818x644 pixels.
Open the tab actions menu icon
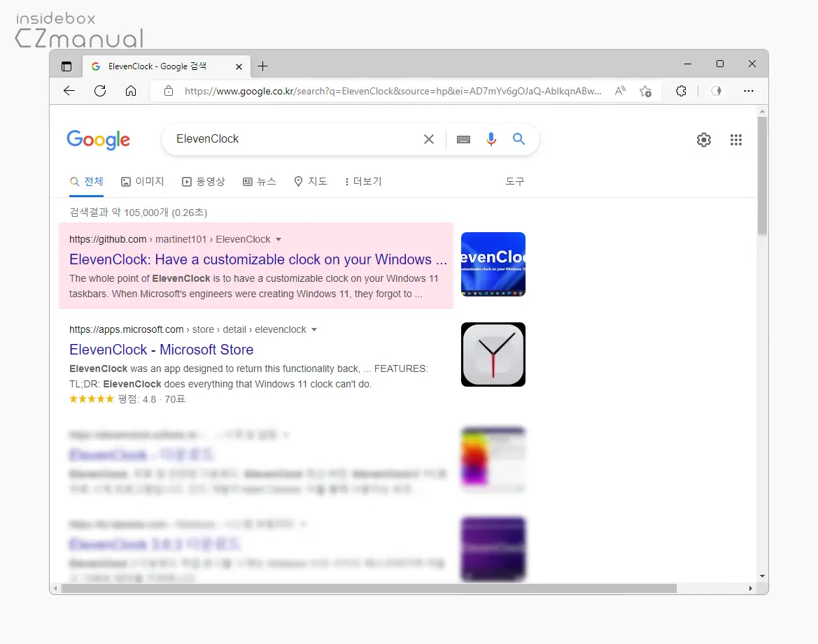66,66
